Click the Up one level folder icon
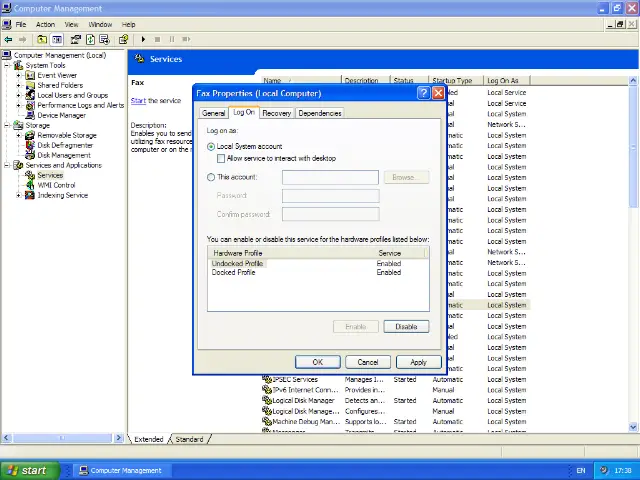This screenshot has width=640, height=480. coord(42,39)
